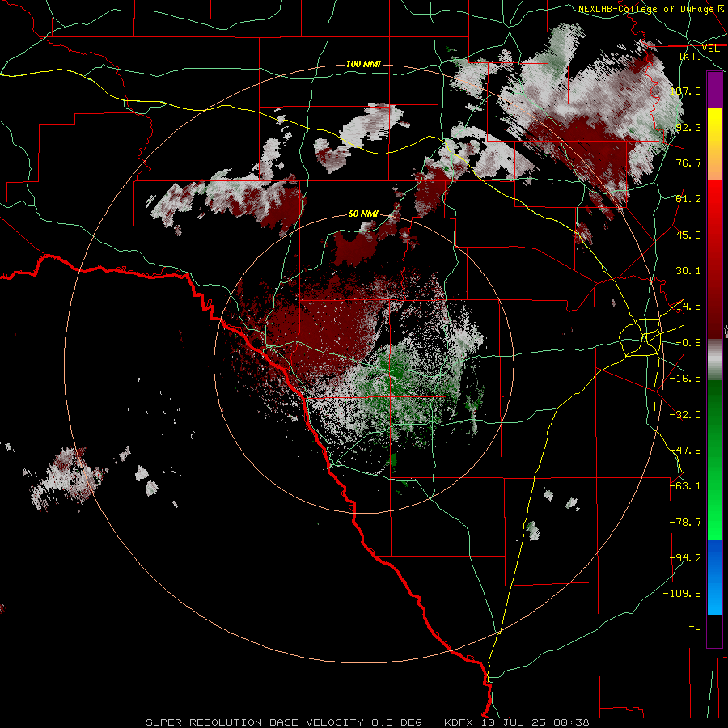Image resolution: width=728 pixels, height=728 pixels.
Task: Click the purple segment of the color bar
Action: pos(714,91)
